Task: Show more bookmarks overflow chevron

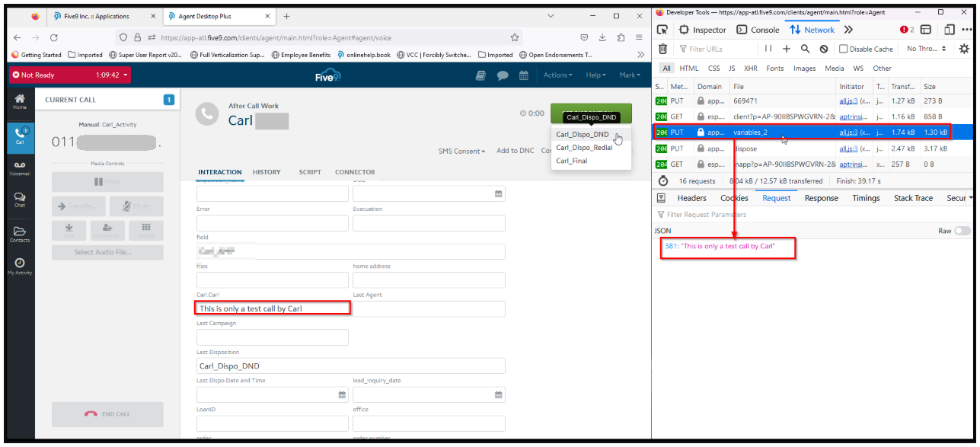Action: tap(640, 55)
